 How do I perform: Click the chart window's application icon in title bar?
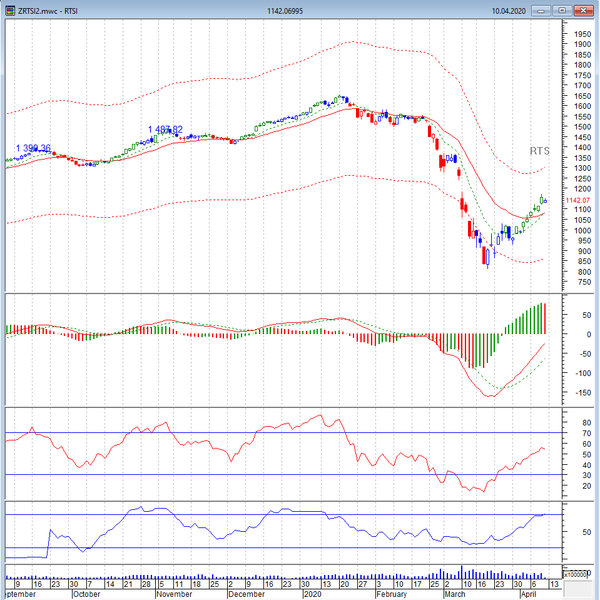pos(10,11)
